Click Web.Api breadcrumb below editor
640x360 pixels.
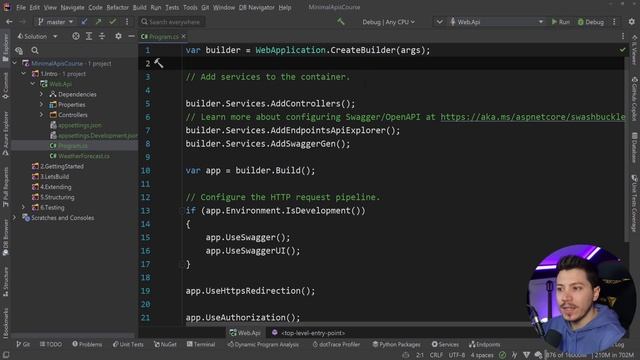click(245, 333)
